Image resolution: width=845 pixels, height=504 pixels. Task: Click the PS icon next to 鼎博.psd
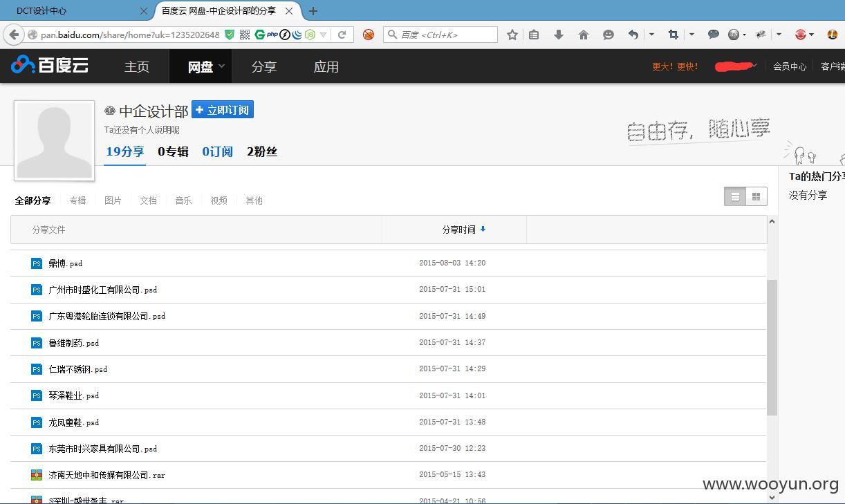37,263
